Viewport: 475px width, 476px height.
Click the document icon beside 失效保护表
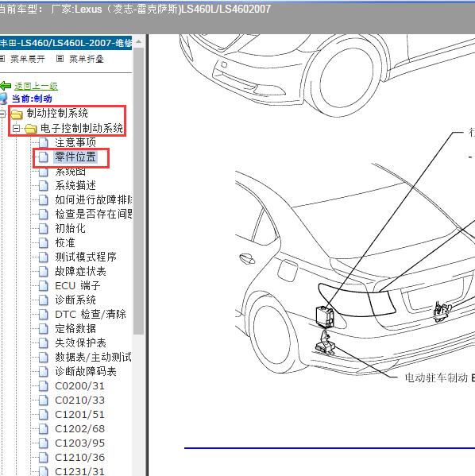44,343
